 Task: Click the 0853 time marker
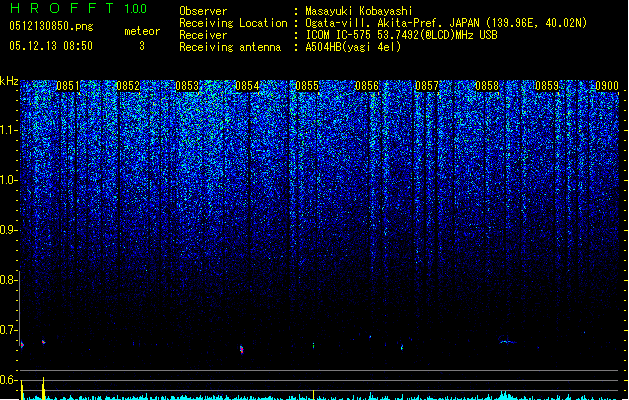point(187,86)
